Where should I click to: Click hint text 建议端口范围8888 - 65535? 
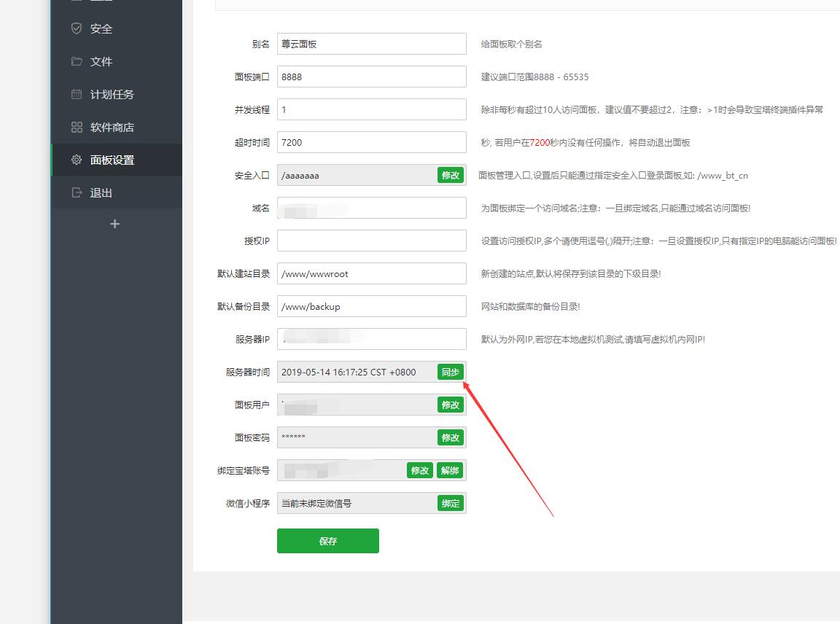click(534, 77)
